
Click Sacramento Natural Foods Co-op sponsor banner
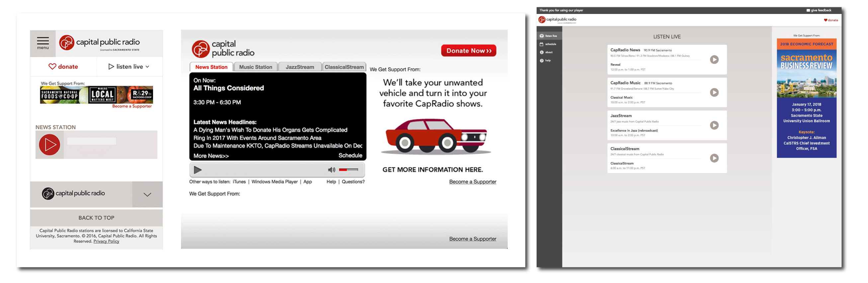tap(60, 95)
